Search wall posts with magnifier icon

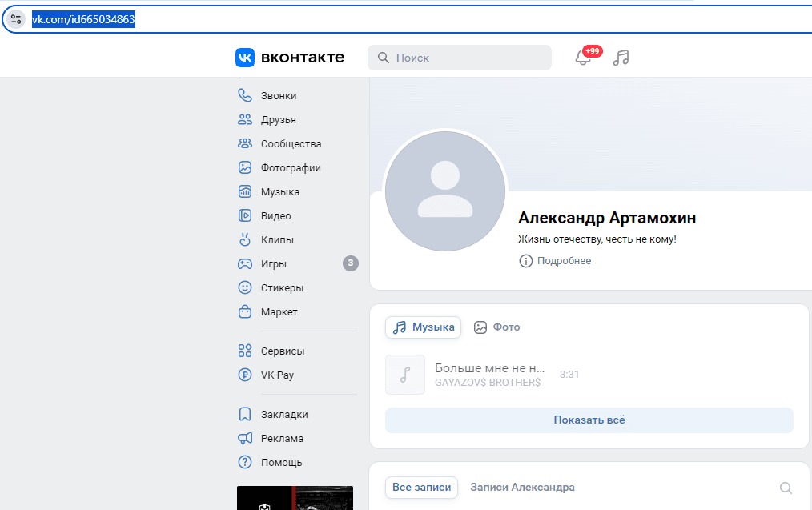[x=786, y=488]
